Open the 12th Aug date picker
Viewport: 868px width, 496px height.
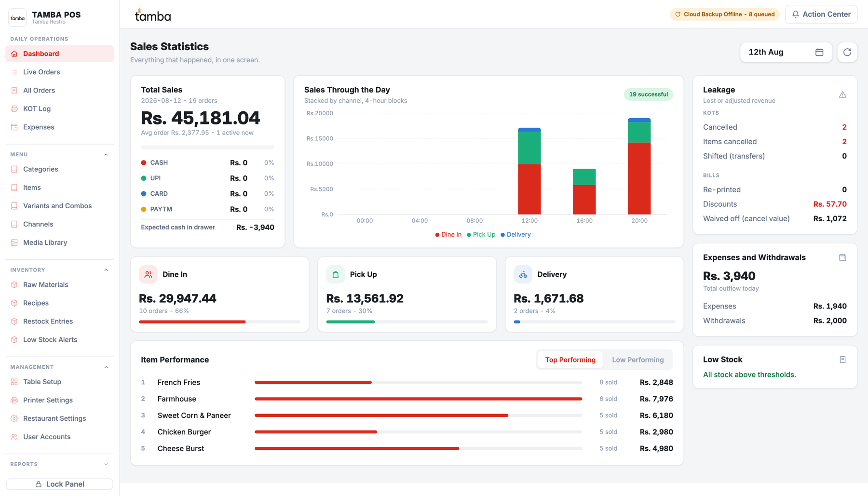786,52
